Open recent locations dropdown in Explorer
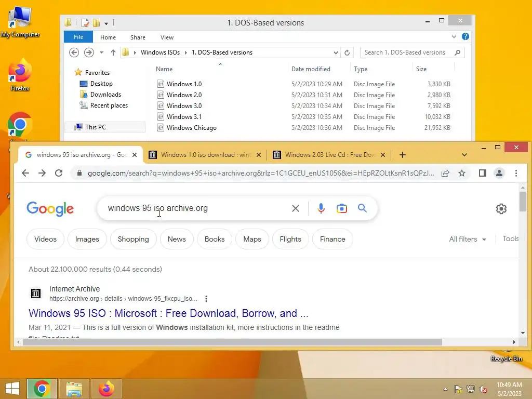The width and height of the screenshot is (532, 399). [101, 52]
